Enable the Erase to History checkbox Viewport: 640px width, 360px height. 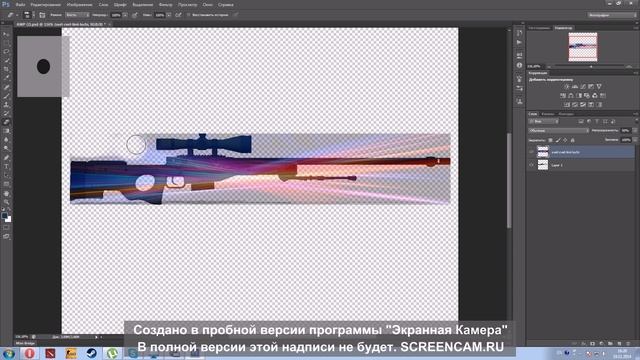[x=189, y=15]
